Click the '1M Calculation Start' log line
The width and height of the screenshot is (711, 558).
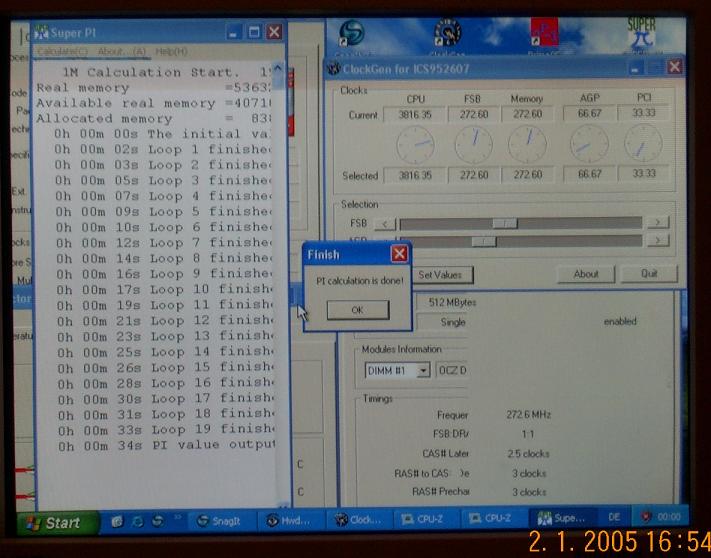pos(166,73)
